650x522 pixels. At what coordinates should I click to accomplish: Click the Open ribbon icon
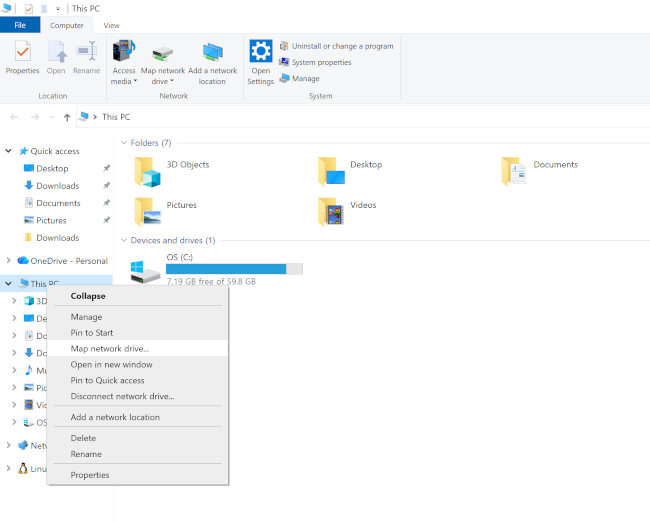pyautogui.click(x=56, y=58)
